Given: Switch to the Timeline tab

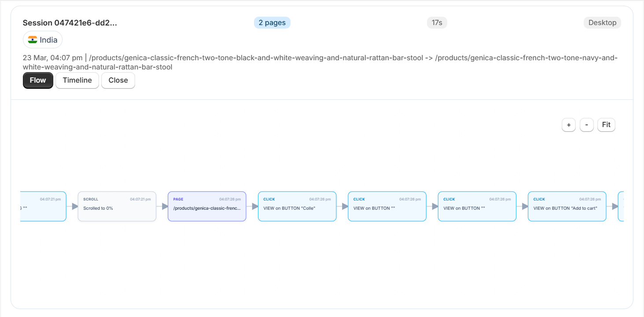Looking at the screenshot, I should coord(77,80).
